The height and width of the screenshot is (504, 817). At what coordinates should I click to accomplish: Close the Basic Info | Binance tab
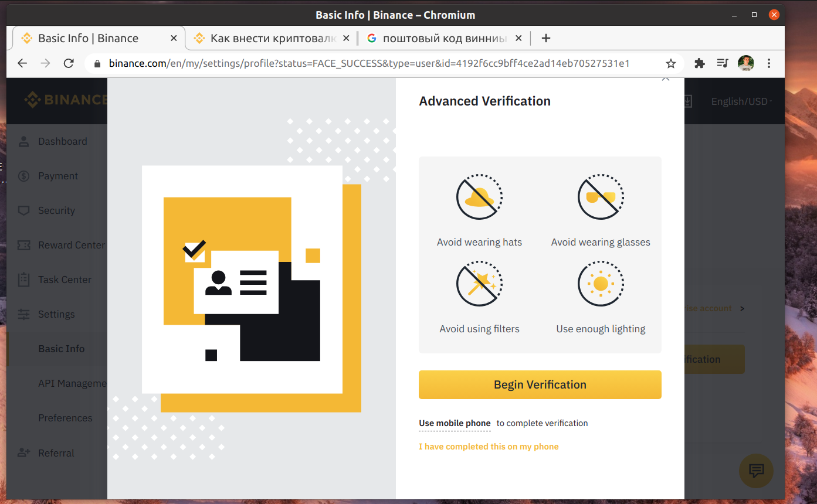pos(174,38)
